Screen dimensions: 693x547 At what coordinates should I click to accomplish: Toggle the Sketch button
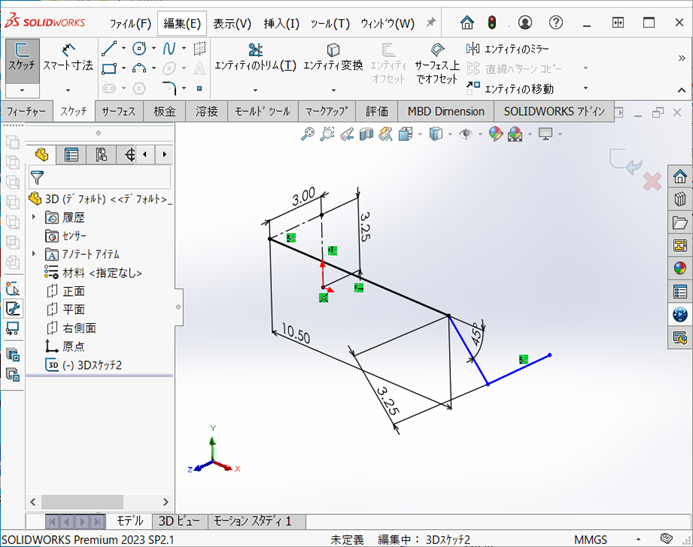point(21,56)
